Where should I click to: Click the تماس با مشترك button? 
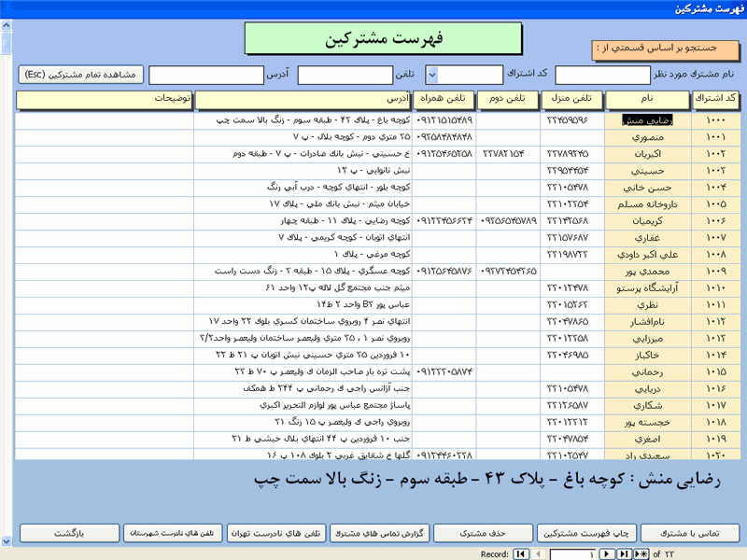pos(689,533)
